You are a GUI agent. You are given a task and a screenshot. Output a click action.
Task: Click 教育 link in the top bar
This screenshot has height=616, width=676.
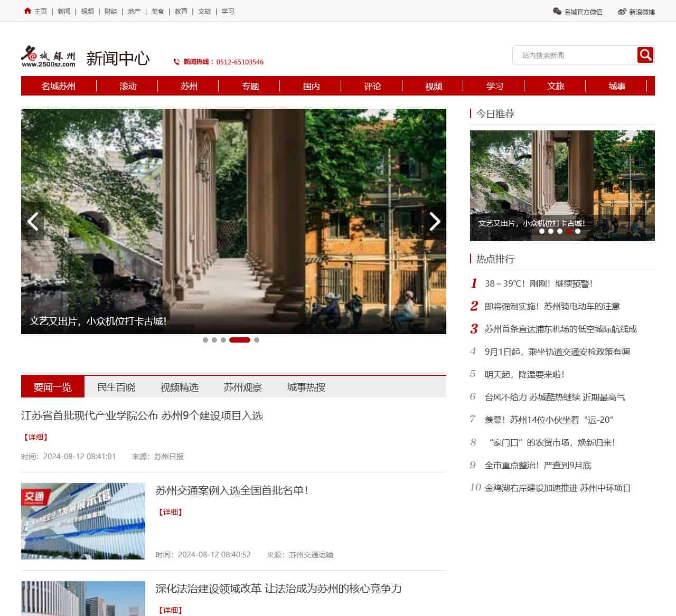[x=181, y=11]
